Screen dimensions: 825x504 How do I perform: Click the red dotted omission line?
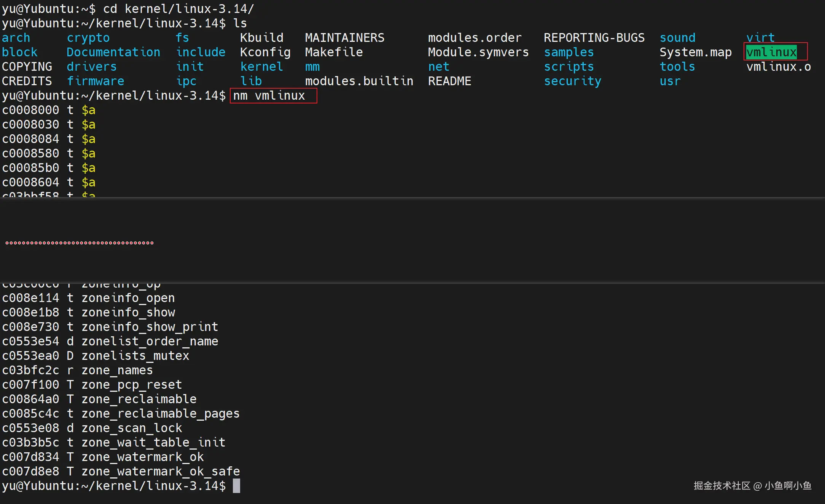pyautogui.click(x=80, y=243)
